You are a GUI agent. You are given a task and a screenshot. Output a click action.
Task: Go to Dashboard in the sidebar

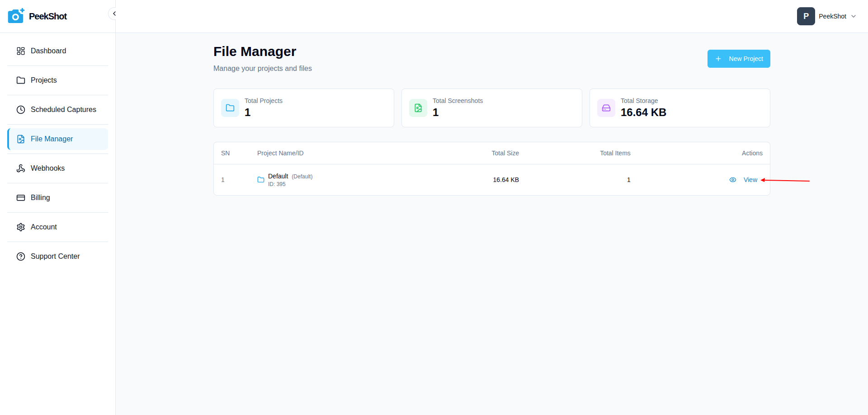coord(48,51)
